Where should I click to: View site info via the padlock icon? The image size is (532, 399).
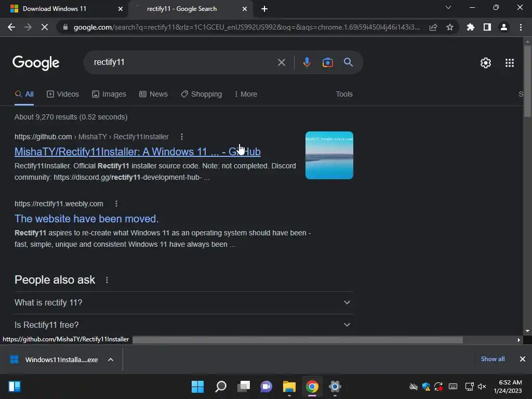[65, 27]
